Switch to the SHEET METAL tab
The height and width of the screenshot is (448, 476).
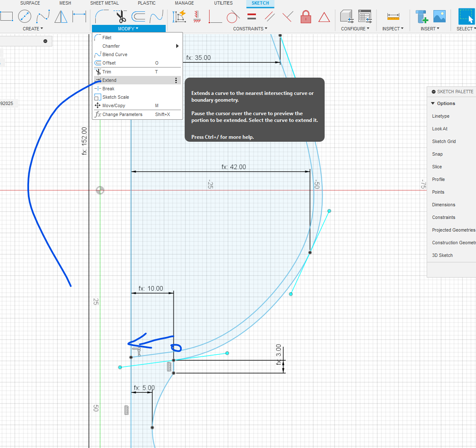point(105,3)
